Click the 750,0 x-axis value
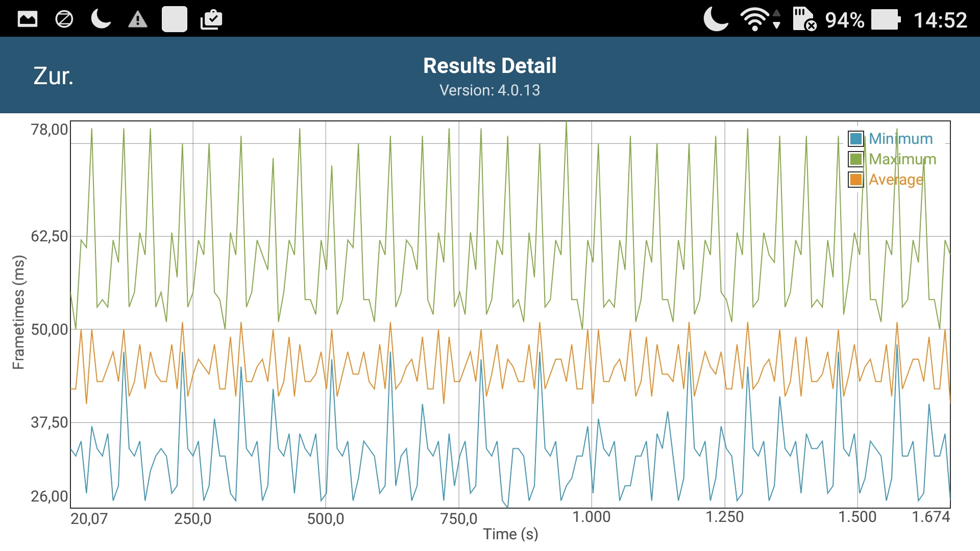 459,519
